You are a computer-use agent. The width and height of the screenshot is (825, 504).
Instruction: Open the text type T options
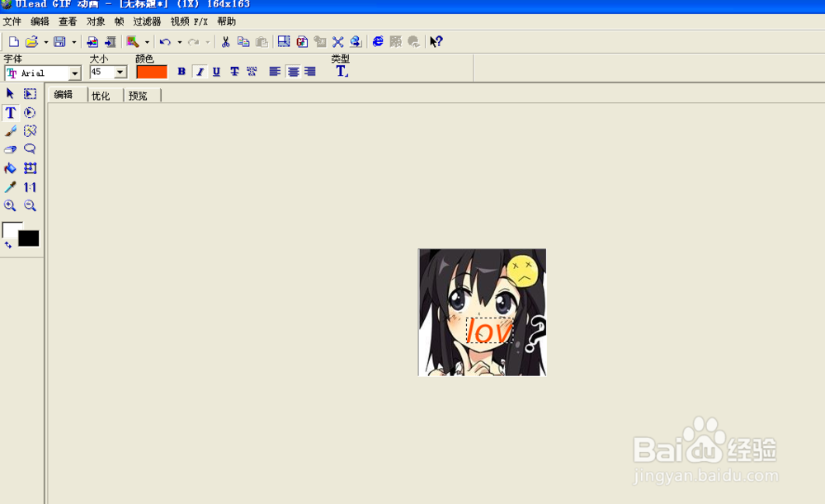tap(342, 71)
